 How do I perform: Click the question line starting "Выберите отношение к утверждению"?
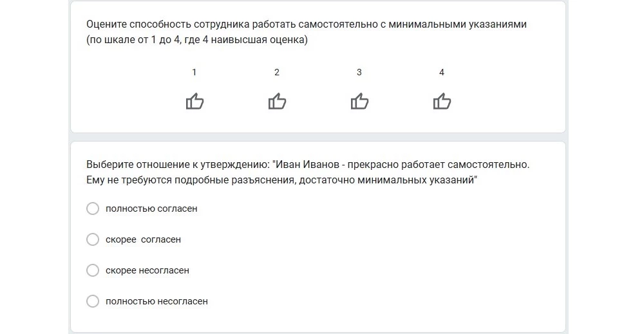pyautogui.click(x=308, y=165)
